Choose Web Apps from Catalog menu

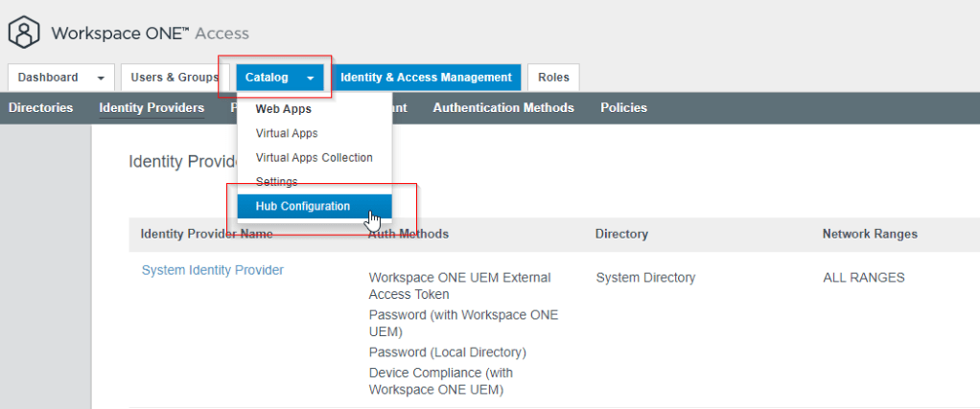tap(283, 109)
